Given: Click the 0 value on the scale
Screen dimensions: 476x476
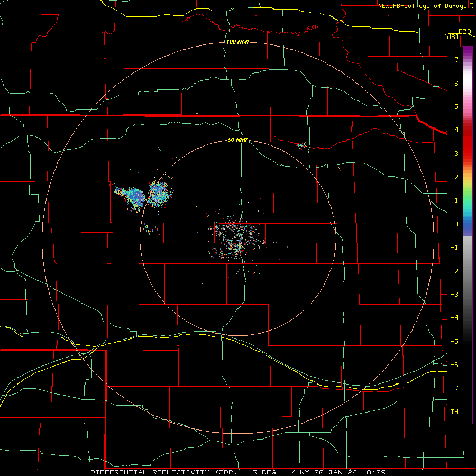Looking at the screenshot, I should click(x=456, y=224).
